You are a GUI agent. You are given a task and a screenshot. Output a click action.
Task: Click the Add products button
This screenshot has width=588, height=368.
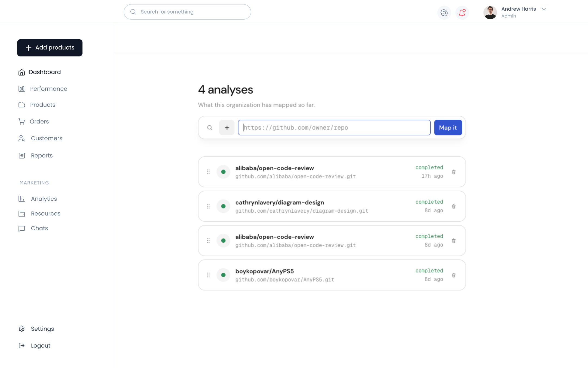pyautogui.click(x=50, y=48)
